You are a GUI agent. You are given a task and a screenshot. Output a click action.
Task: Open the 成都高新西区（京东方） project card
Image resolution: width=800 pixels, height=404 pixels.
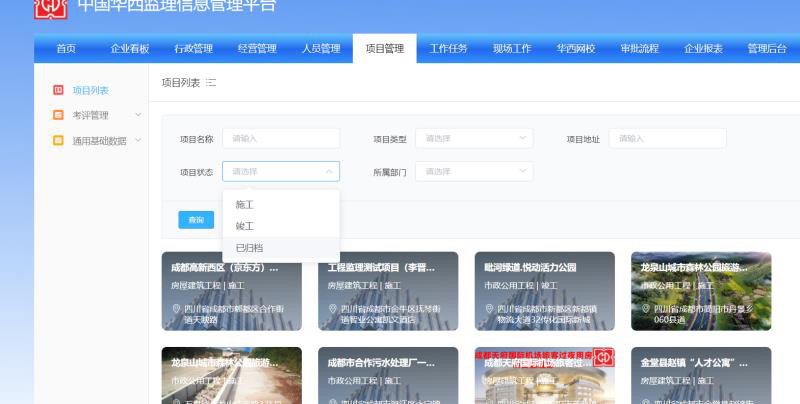click(x=232, y=291)
